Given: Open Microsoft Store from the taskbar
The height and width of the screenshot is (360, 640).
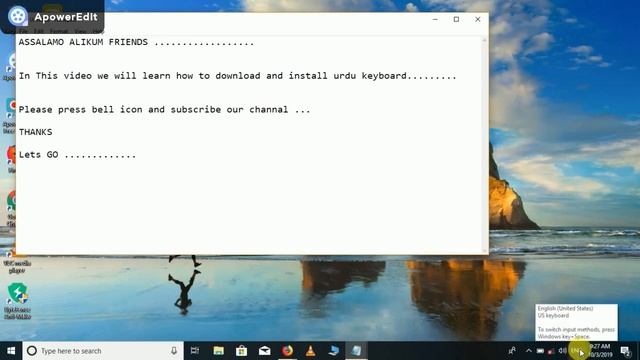Looking at the screenshot, I should 241,351.
